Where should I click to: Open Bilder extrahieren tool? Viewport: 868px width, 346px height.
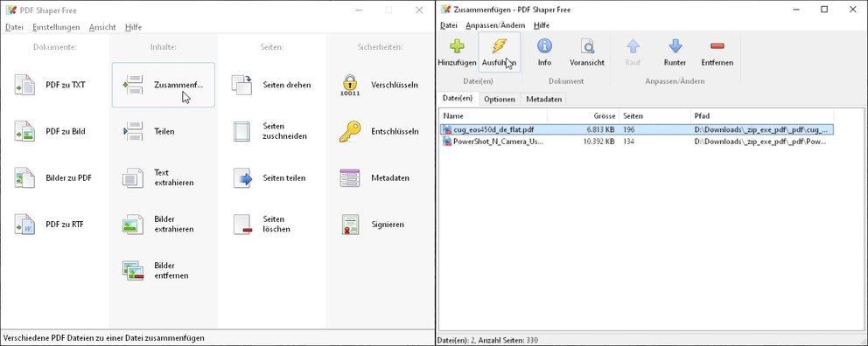pos(164,225)
